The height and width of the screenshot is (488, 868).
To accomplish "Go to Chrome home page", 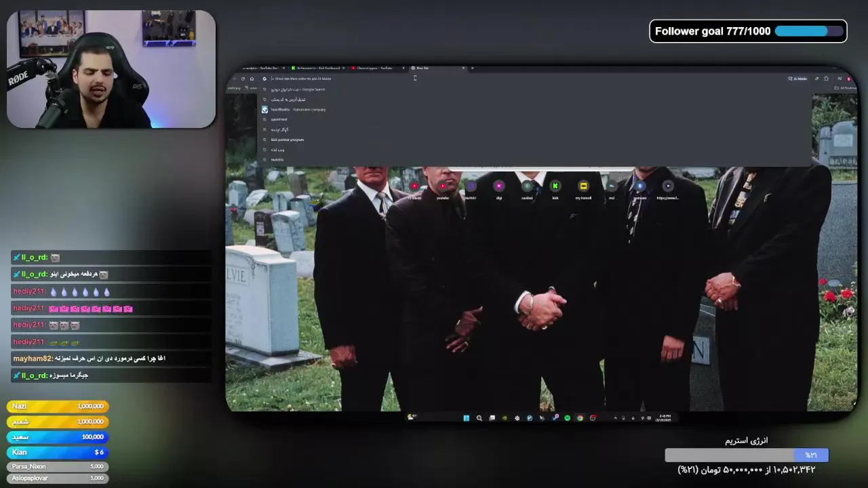I will (252, 79).
